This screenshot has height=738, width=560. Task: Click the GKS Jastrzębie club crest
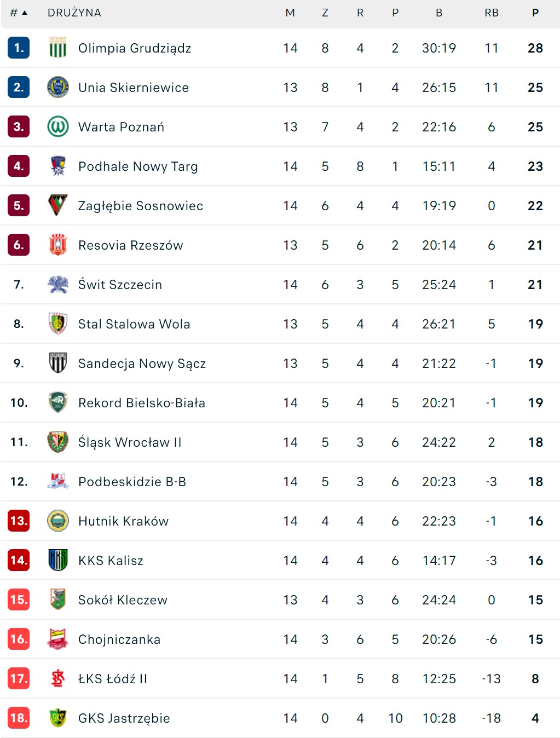click(x=57, y=718)
